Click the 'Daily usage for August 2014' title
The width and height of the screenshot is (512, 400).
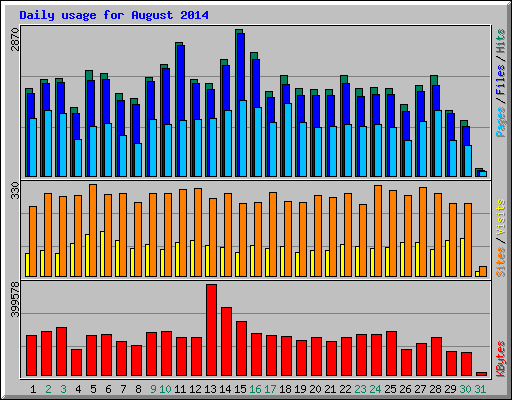(114, 15)
